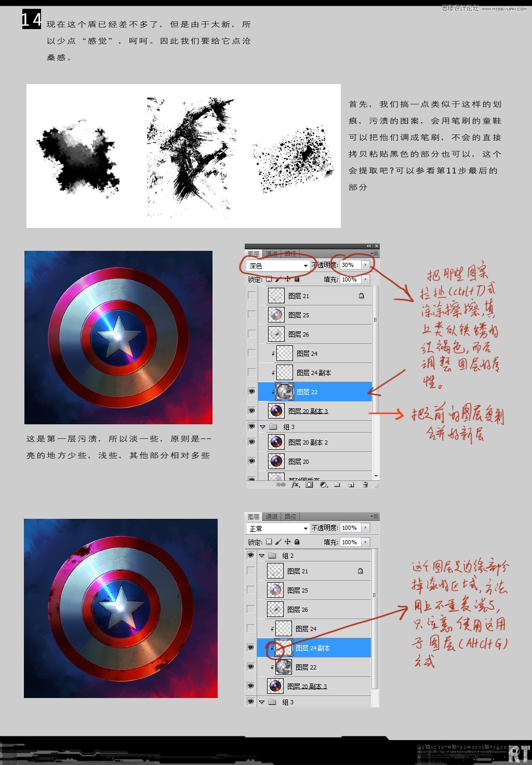532x765 pixels.
Task: Add a layer mask using the footer mask icon
Action: [x=309, y=485]
